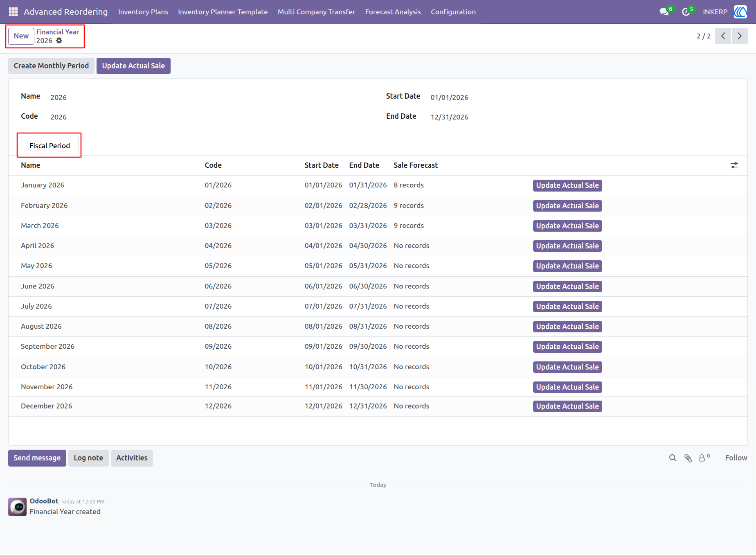Go to the next record arrow
Image resolution: width=756 pixels, height=555 pixels.
pyautogui.click(x=740, y=36)
